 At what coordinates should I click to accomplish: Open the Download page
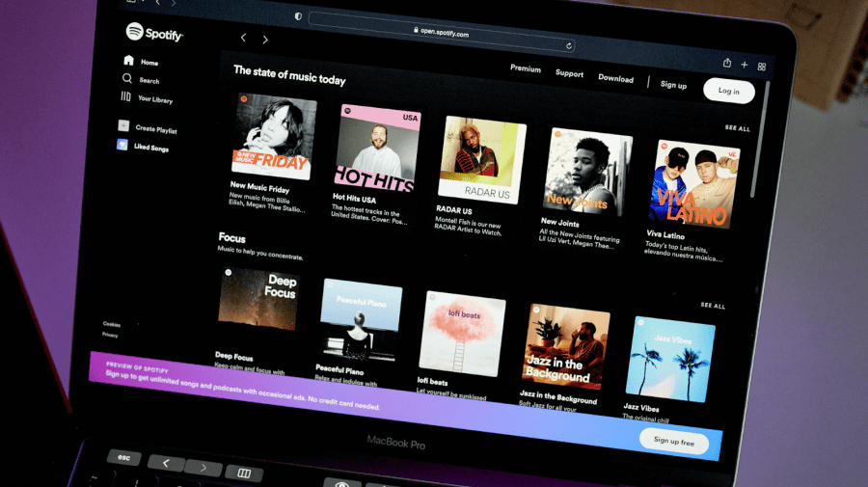click(x=615, y=78)
